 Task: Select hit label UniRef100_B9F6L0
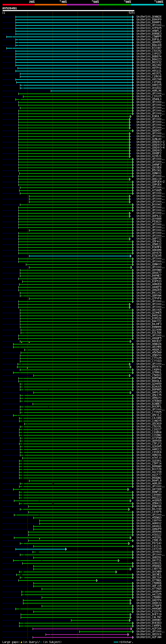tap(149, 40)
